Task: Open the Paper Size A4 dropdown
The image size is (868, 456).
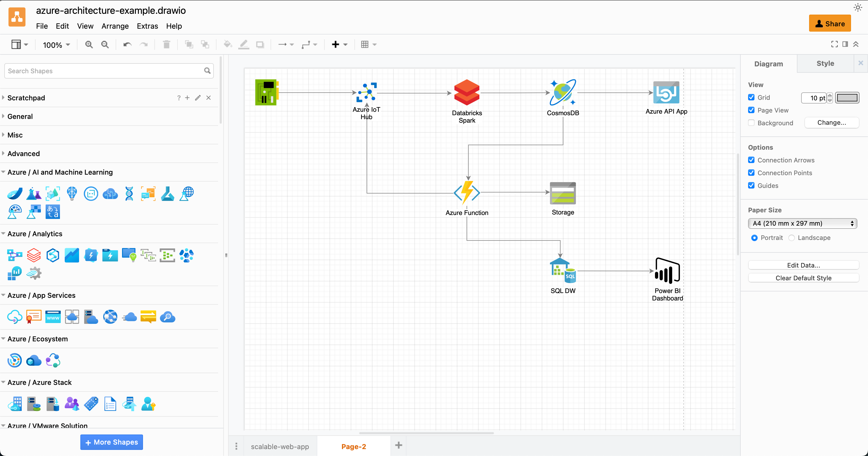Action: click(x=803, y=223)
